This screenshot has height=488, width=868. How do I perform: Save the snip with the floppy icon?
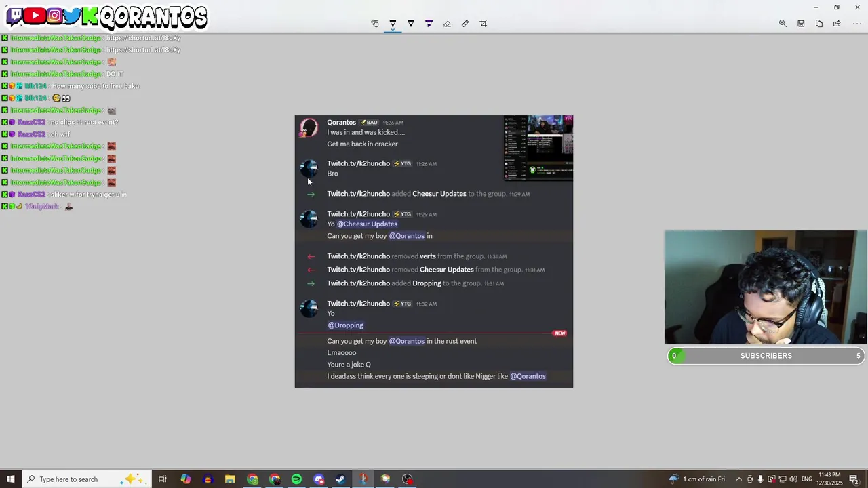pyautogui.click(x=801, y=24)
